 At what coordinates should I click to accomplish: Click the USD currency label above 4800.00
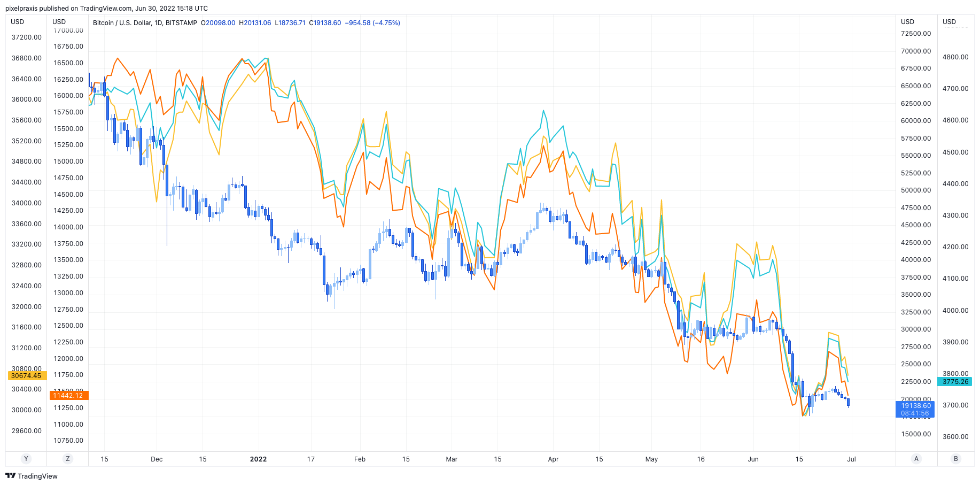point(949,22)
